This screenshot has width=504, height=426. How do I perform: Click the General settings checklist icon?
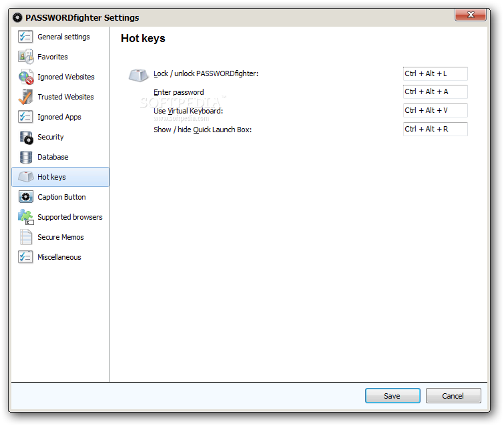[25, 37]
